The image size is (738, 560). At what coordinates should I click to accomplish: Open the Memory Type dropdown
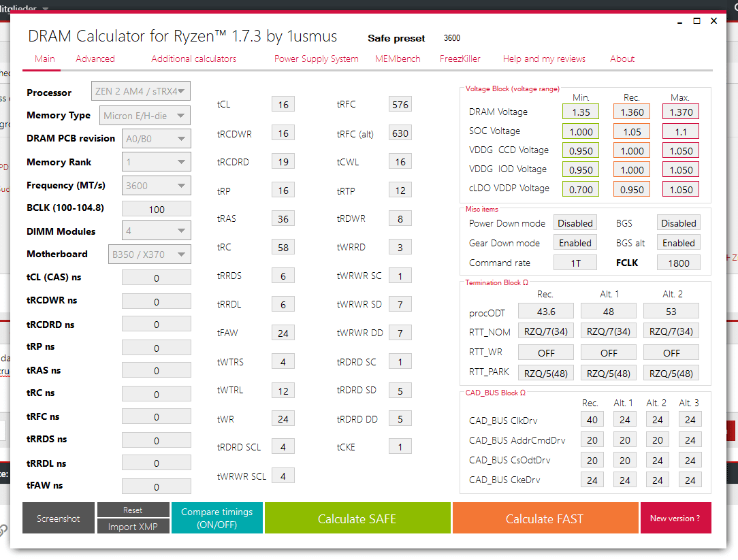(144, 116)
